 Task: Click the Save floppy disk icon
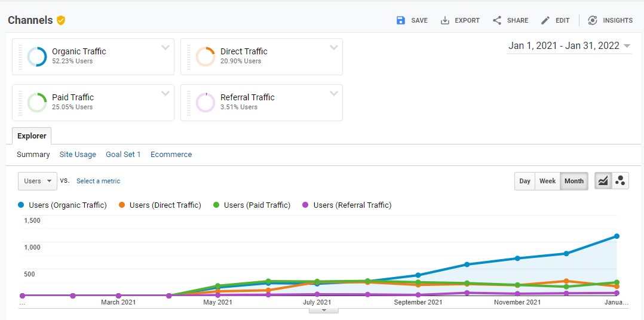[x=401, y=20]
